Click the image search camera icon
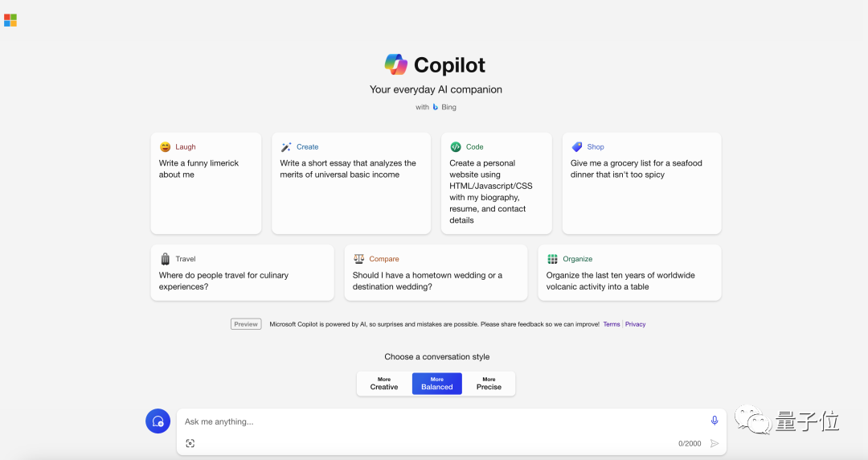This screenshot has height=460, width=868. [190, 443]
